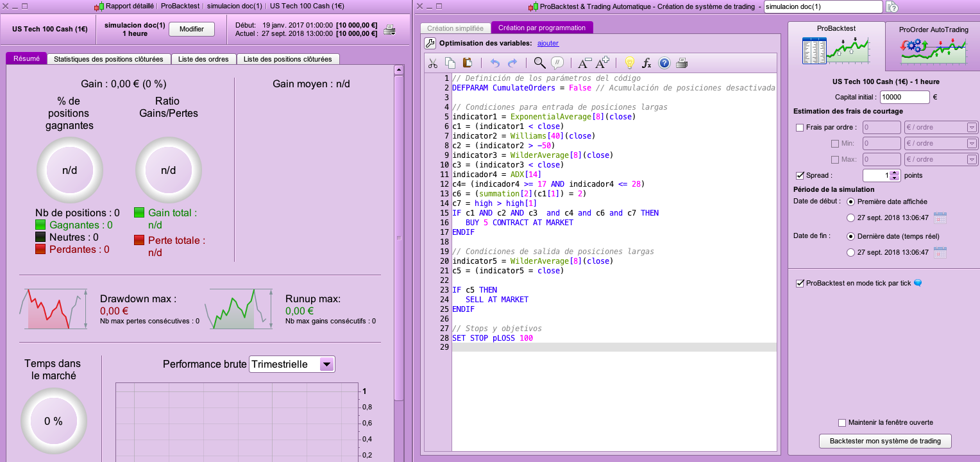
Task: Click the comment bubble icon
Action: (x=557, y=63)
